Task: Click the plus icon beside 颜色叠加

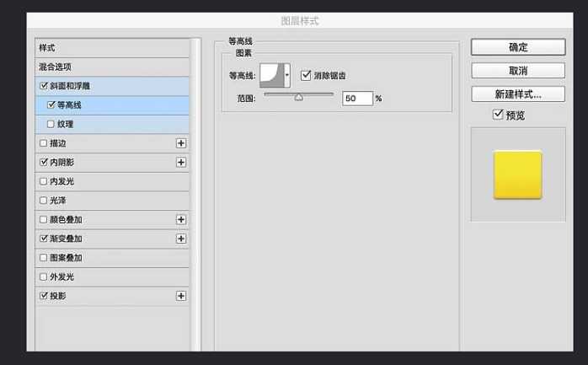Action: click(180, 219)
